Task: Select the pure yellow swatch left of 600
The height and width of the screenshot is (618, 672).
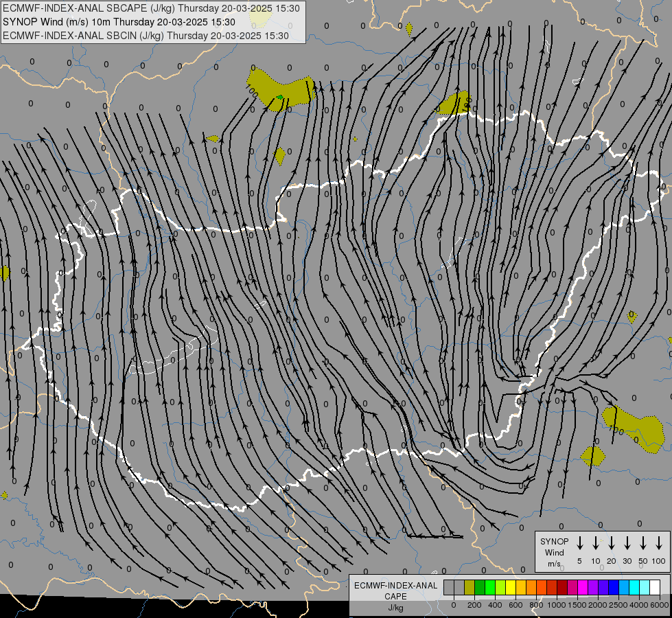Action: (x=511, y=587)
